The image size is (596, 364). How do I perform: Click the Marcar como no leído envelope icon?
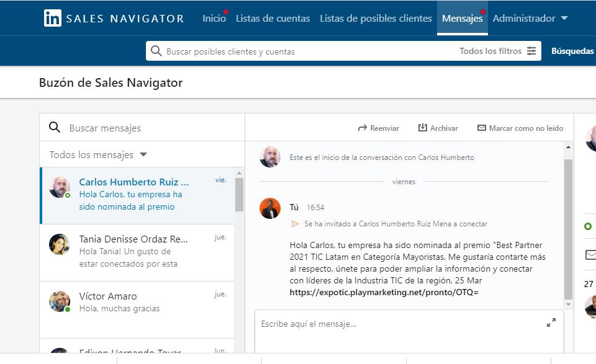482,128
